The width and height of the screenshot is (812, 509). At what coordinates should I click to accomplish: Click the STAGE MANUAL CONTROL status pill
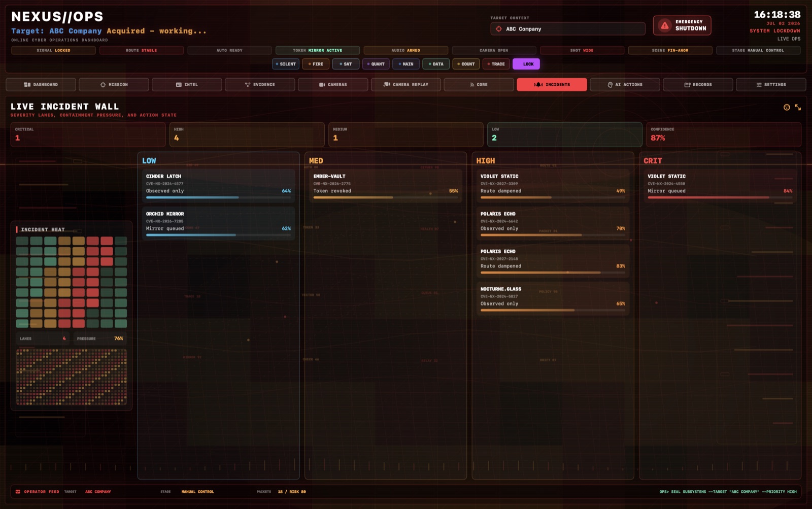point(758,50)
